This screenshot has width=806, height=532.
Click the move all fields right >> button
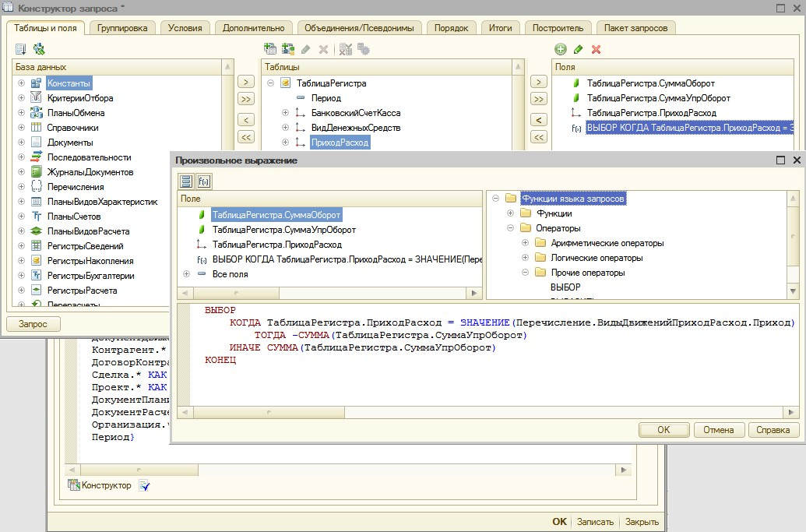[538, 99]
